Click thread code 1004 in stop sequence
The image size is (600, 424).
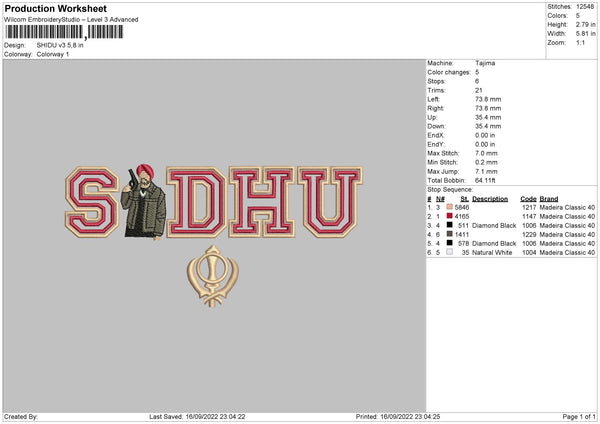coord(529,253)
